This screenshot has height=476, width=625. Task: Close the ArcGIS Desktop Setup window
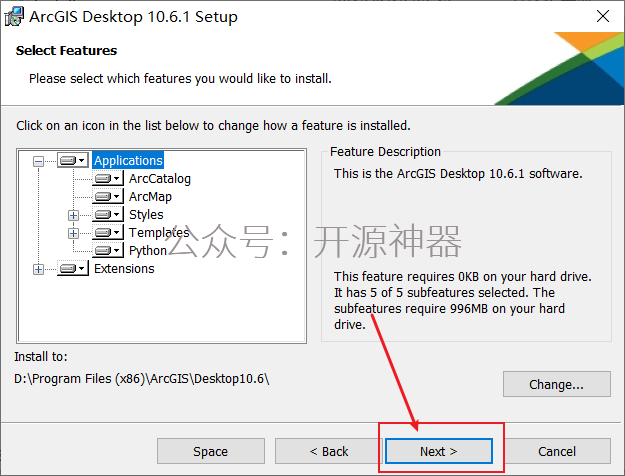click(x=603, y=16)
